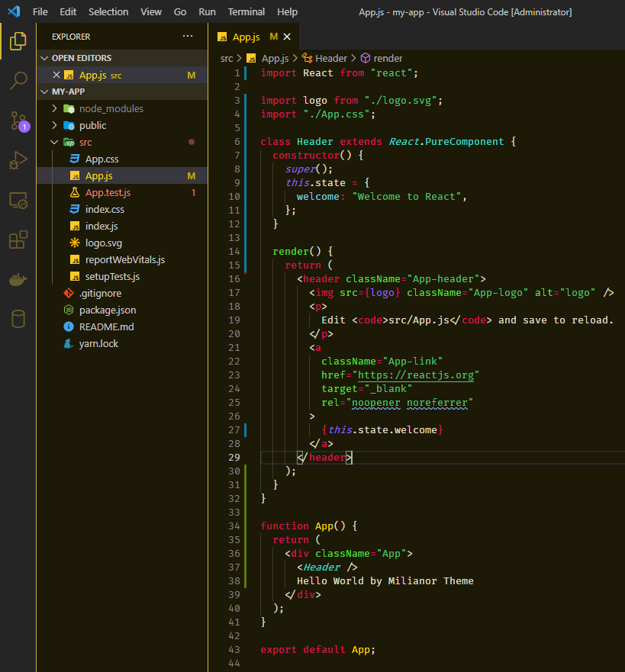This screenshot has width=625, height=672.
Task: Click the 'function App()' declaration line
Action: coord(308,526)
